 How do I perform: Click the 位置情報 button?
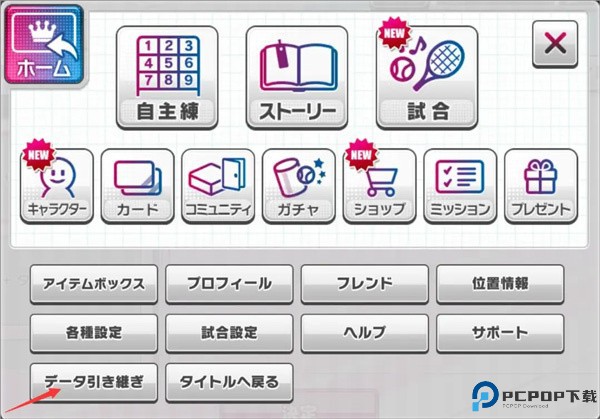coord(501,284)
